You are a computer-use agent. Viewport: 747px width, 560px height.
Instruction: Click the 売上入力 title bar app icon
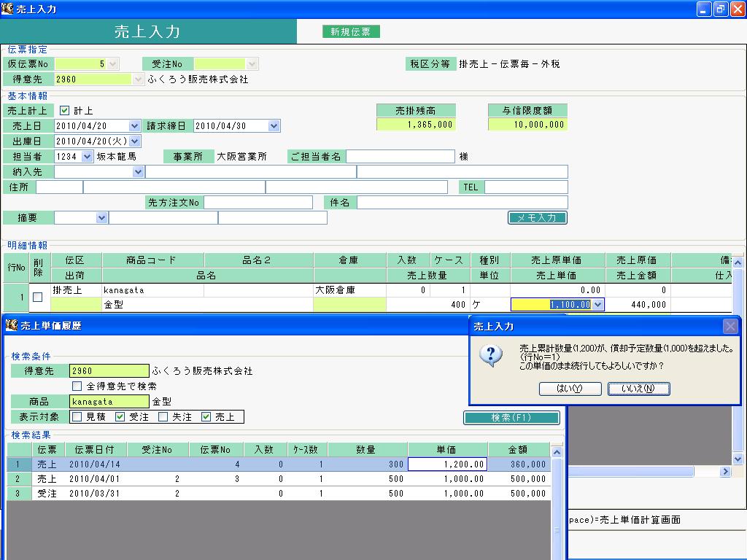pyautogui.click(x=7, y=8)
